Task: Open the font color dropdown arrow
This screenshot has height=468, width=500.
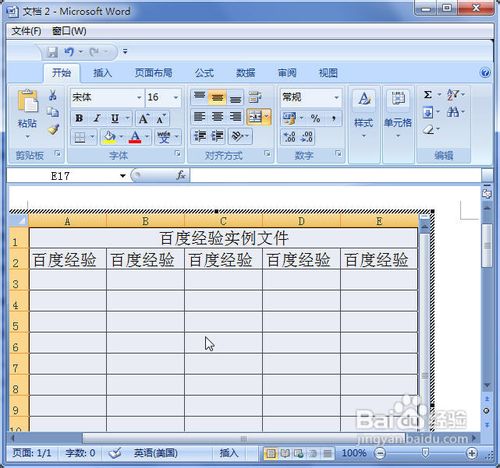Action: pyautogui.click(x=147, y=137)
